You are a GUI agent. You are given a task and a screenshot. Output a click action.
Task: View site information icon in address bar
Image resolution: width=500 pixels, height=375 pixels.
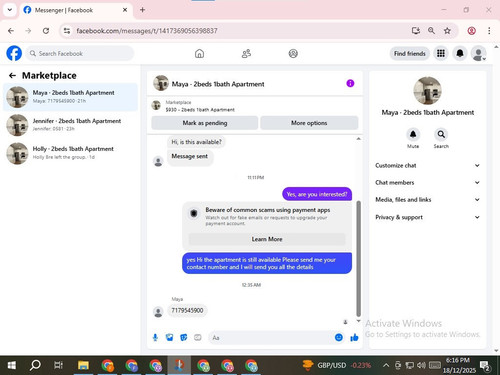pos(67,31)
